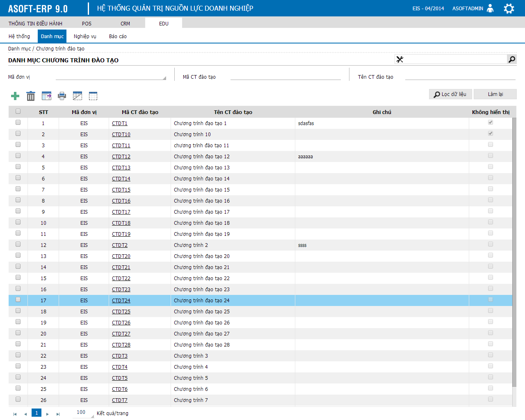Switch to the CRM tab
This screenshot has height=420, width=525.
click(x=125, y=23)
